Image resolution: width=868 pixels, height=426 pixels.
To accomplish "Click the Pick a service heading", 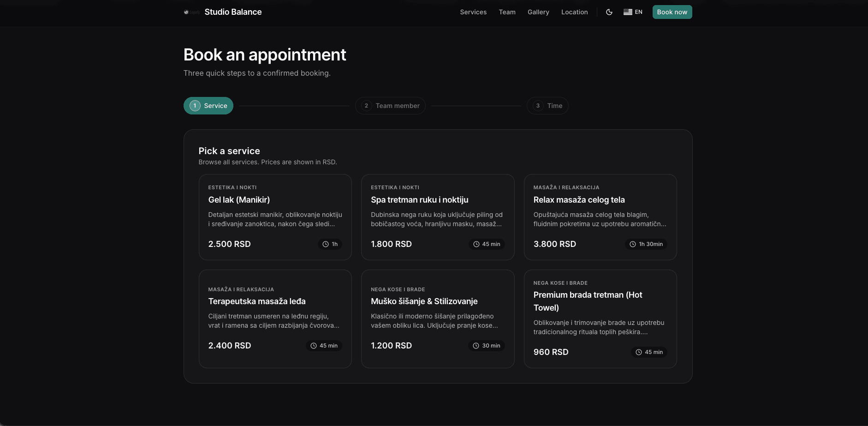I will [229, 151].
